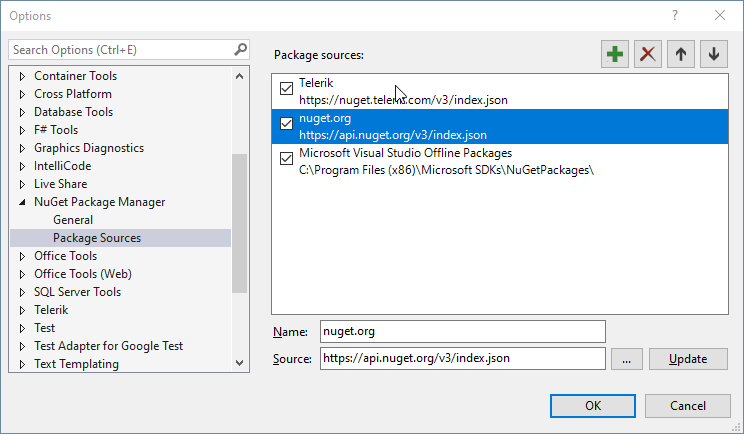This screenshot has height=434, width=744.
Task: Expand the Cross Platform node
Action: tap(22, 94)
